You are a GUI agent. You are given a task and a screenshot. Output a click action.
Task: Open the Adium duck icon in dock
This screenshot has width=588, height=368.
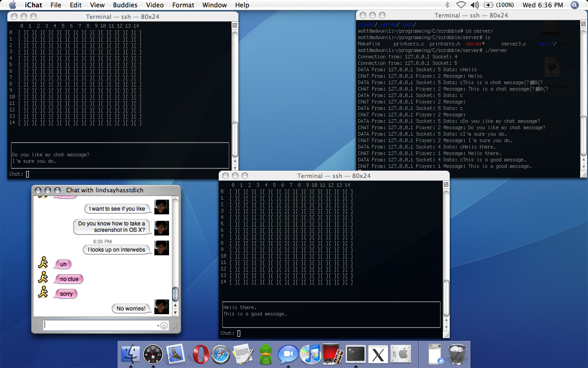266,354
